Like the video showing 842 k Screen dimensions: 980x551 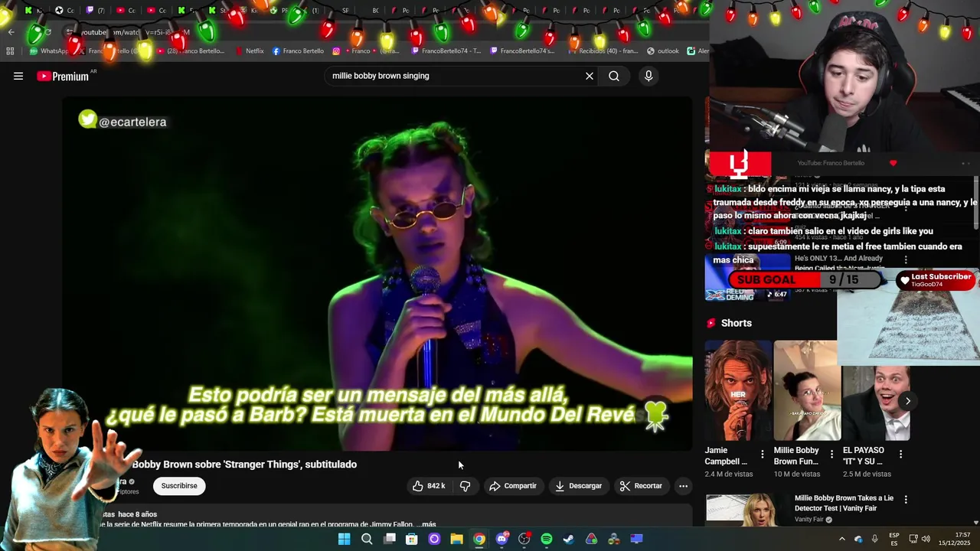tap(429, 486)
